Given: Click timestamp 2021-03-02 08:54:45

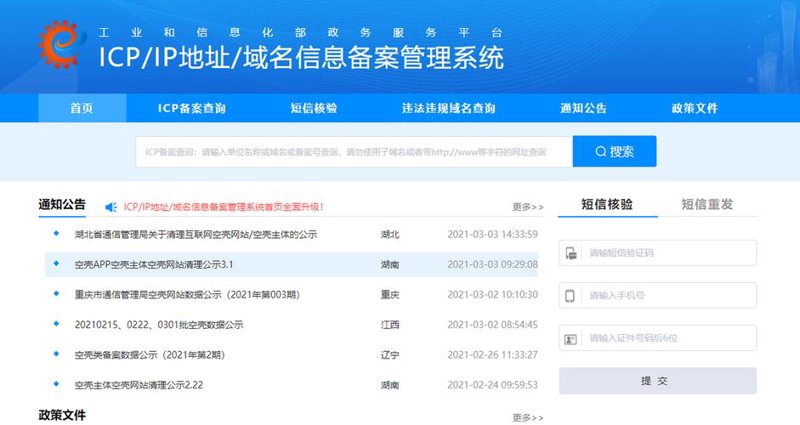Looking at the screenshot, I should [492, 324].
